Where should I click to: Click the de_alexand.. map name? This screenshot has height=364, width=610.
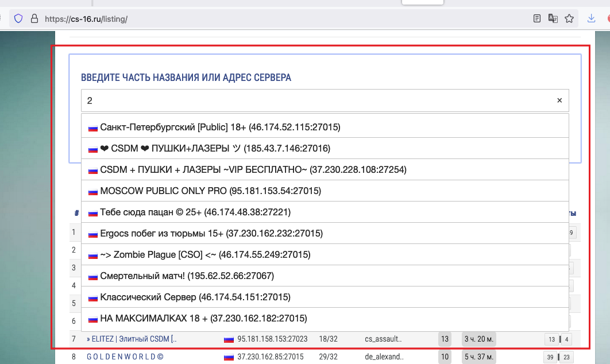(x=384, y=357)
